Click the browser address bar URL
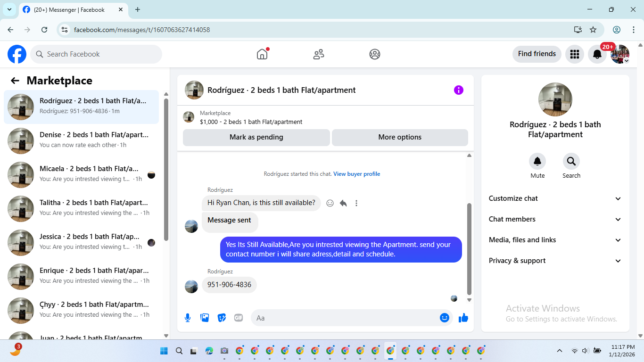Screen dimensions: 644x362 (142, 30)
